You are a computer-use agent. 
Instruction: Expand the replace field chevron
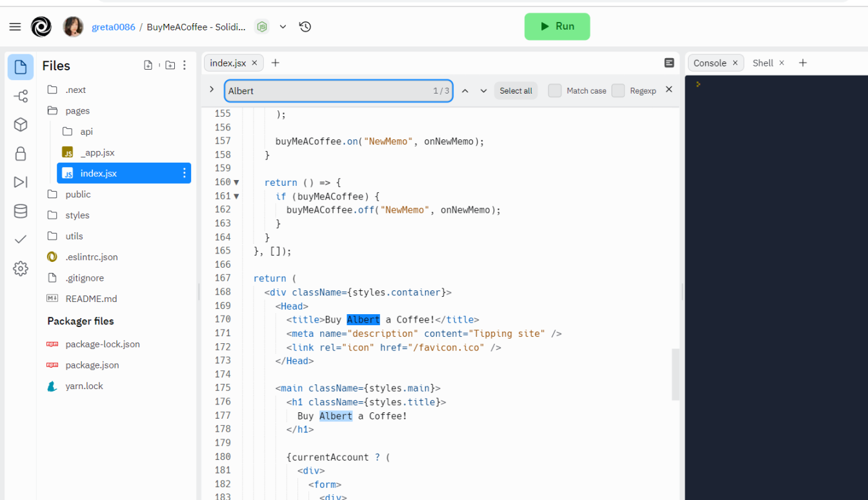tap(212, 90)
